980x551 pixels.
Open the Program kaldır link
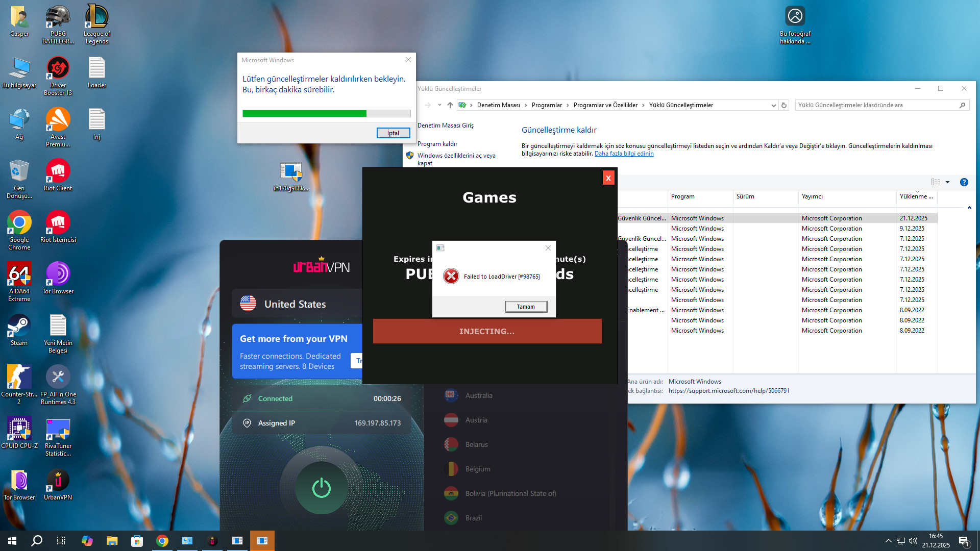click(x=437, y=144)
